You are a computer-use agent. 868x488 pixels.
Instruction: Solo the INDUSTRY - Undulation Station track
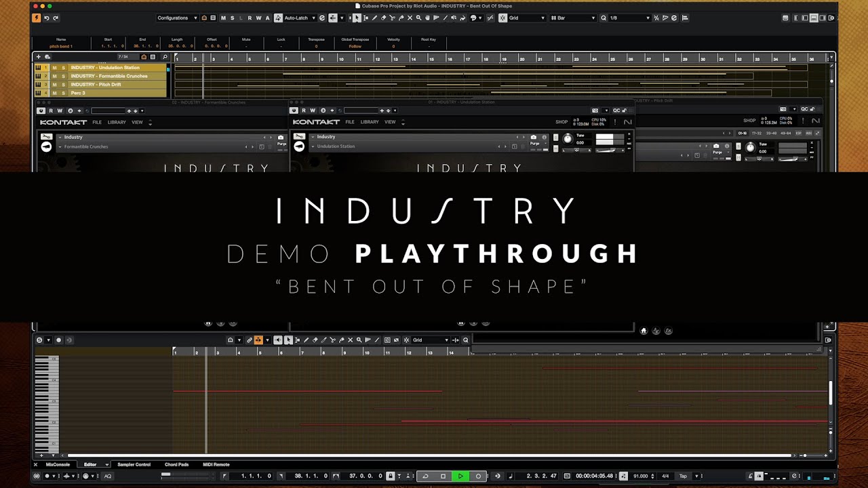click(63, 68)
